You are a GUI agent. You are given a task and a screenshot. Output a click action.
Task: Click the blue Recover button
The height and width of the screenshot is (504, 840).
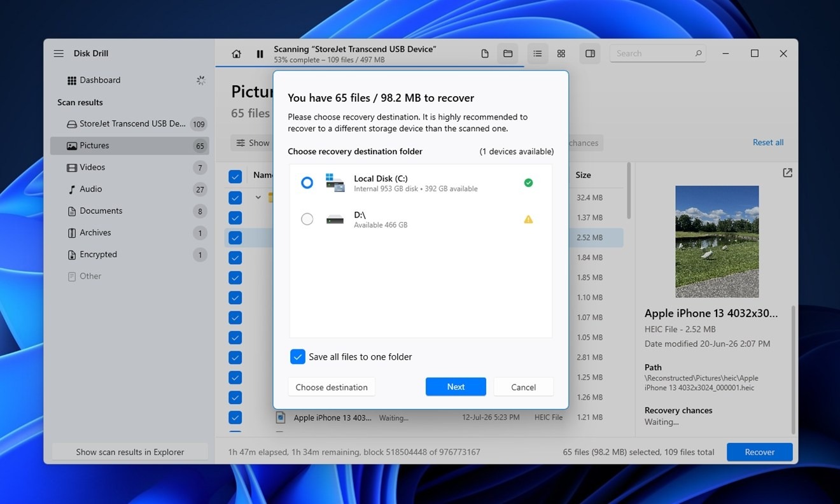click(760, 452)
